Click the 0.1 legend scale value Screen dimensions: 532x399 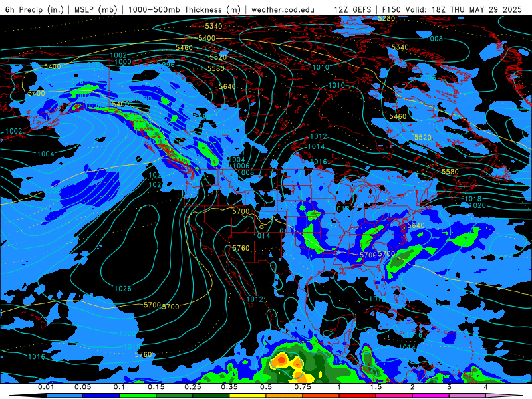click(119, 387)
